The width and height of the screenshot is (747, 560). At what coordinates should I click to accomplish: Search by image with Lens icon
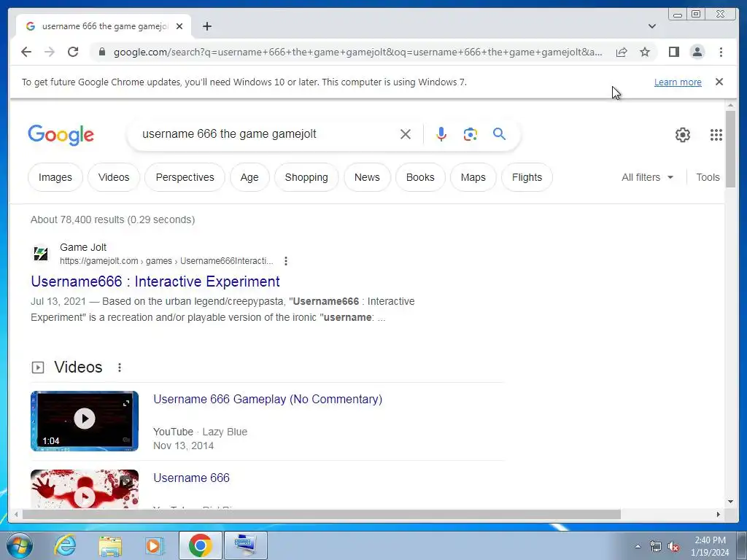[x=471, y=134]
